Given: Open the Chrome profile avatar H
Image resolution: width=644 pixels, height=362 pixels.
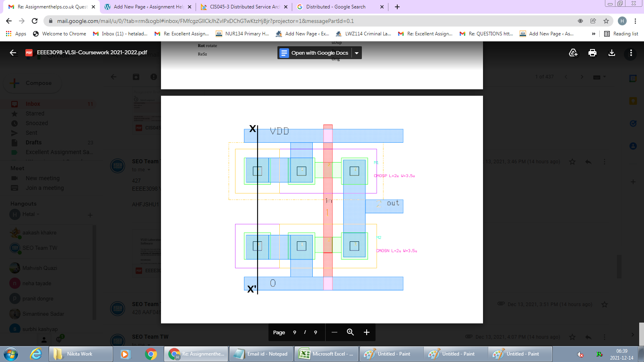Looking at the screenshot, I should [622, 21].
